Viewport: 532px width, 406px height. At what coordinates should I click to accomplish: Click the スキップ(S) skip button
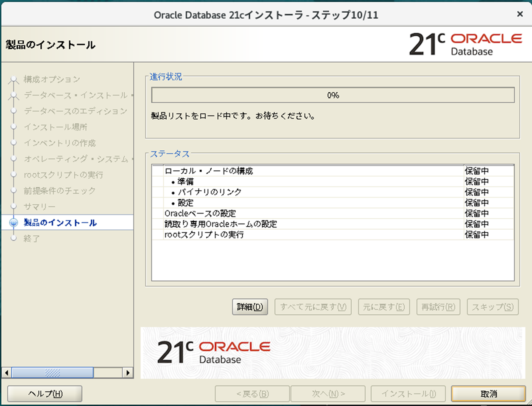coord(493,307)
